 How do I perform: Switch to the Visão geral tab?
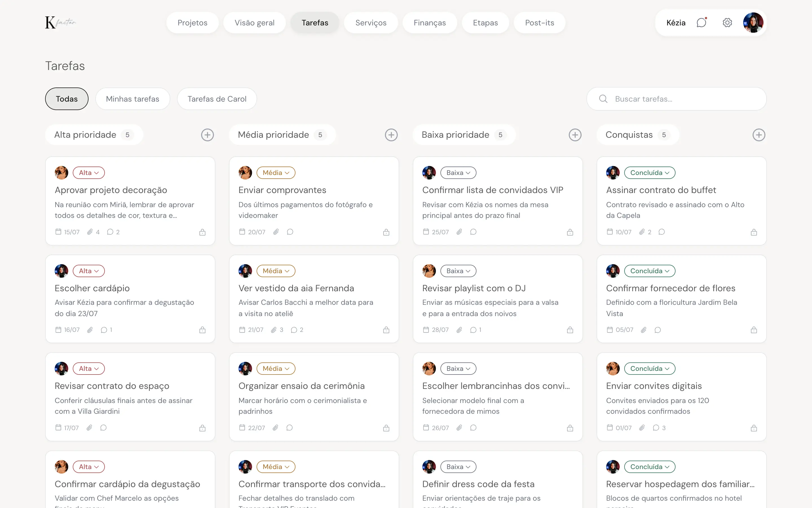click(254, 23)
